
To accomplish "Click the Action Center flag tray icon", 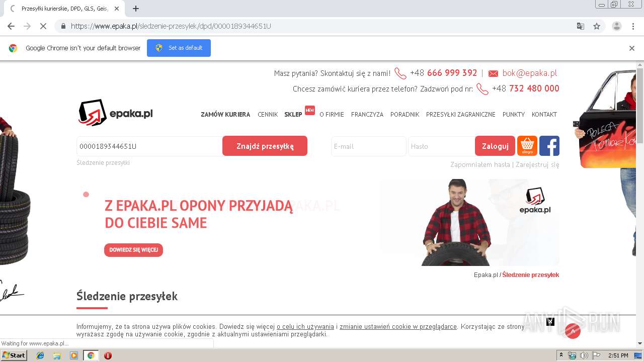I will point(596,355).
